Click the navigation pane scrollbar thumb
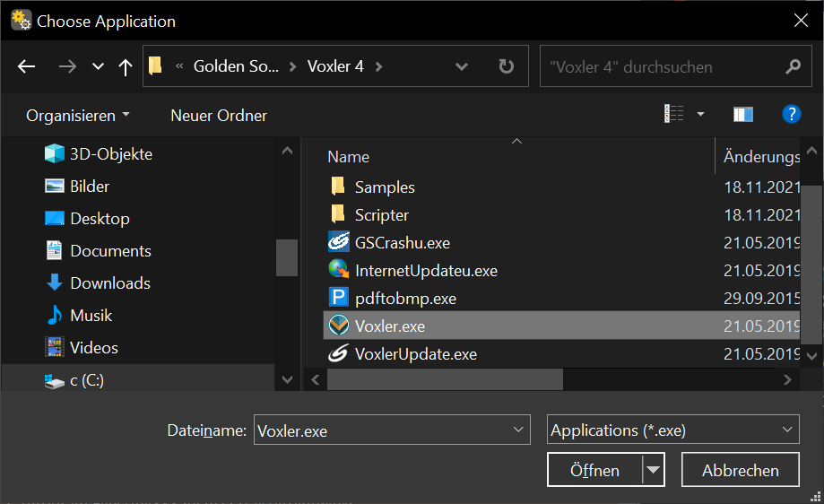 [287, 257]
